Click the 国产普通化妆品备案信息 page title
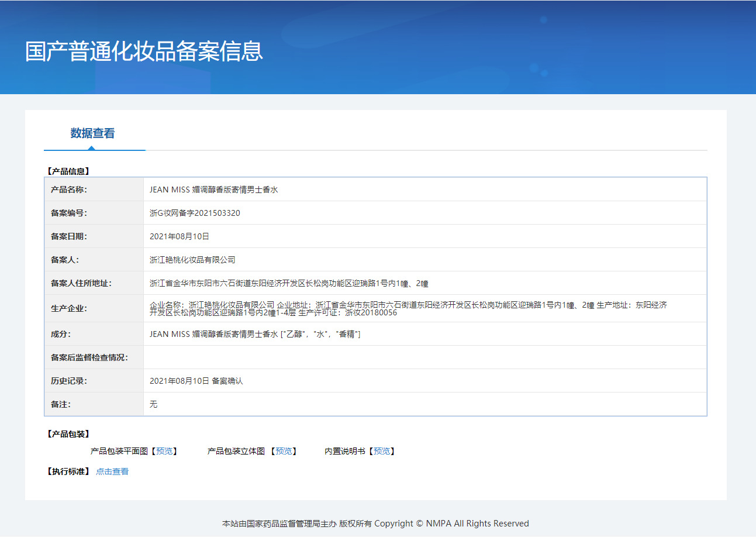 143,52
